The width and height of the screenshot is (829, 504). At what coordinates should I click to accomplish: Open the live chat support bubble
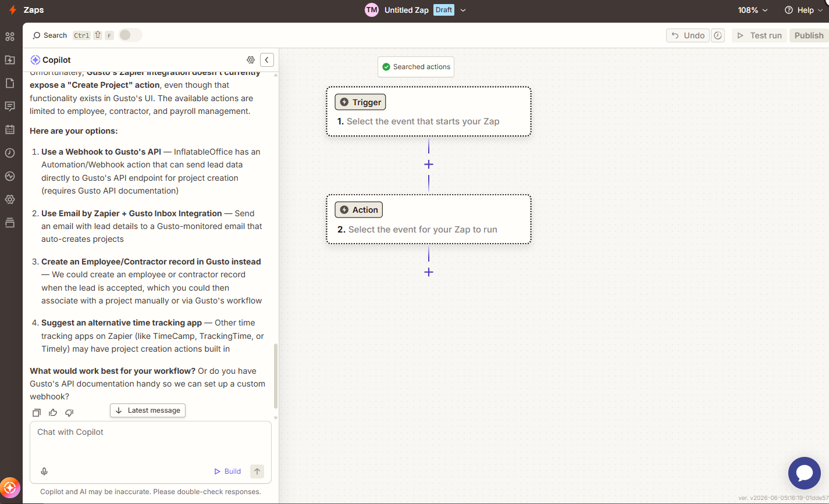pyautogui.click(x=805, y=473)
